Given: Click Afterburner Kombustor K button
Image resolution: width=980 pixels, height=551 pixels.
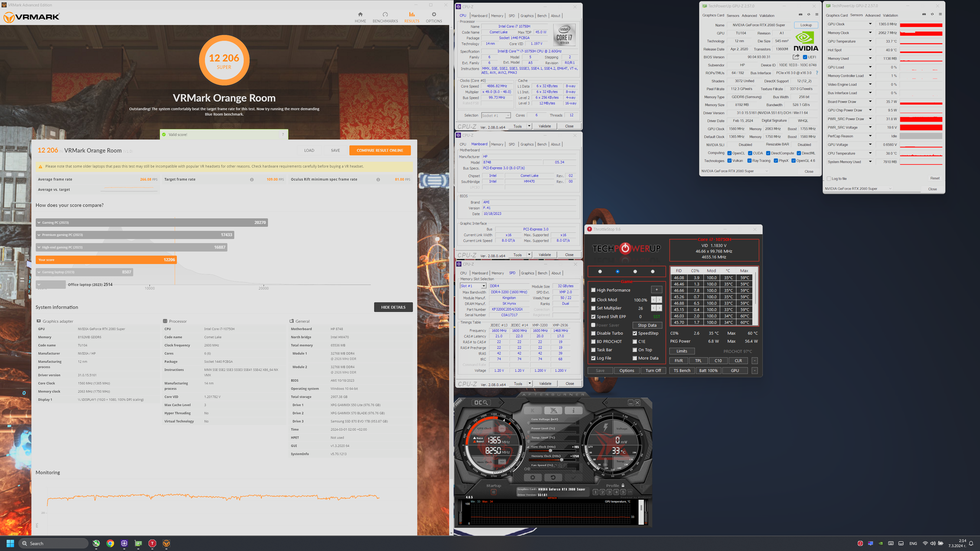Looking at the screenshot, I should 532,411.
